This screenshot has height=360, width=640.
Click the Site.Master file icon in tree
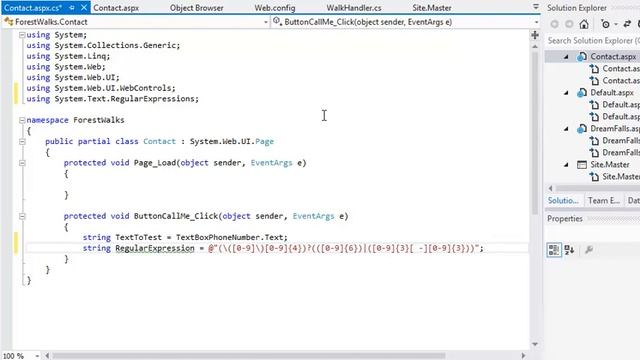point(582,165)
